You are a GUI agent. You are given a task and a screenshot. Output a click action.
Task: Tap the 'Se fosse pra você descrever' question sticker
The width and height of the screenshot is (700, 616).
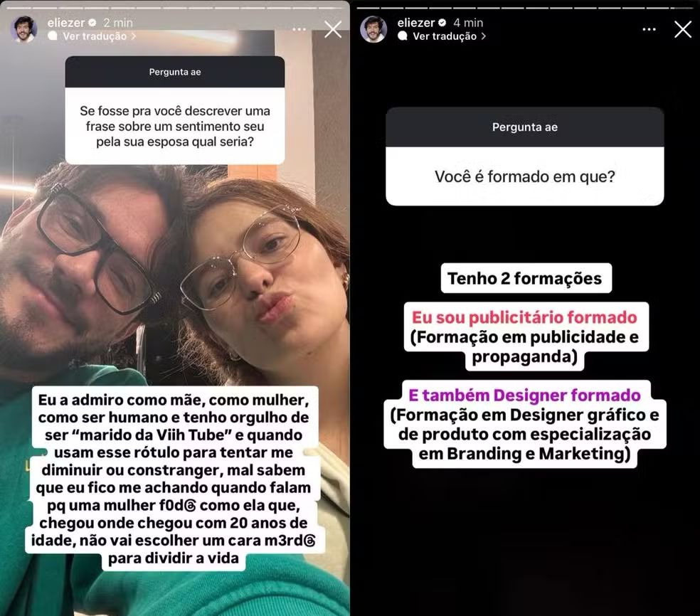click(175, 110)
